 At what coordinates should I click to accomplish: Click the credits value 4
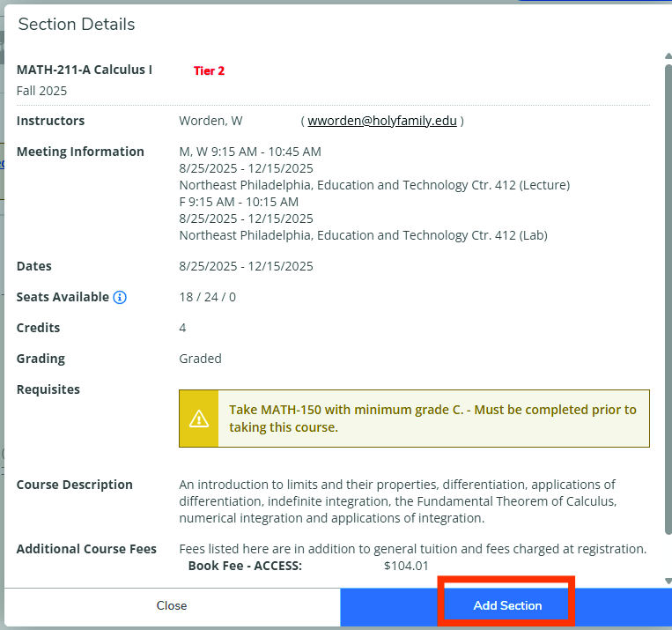[182, 328]
